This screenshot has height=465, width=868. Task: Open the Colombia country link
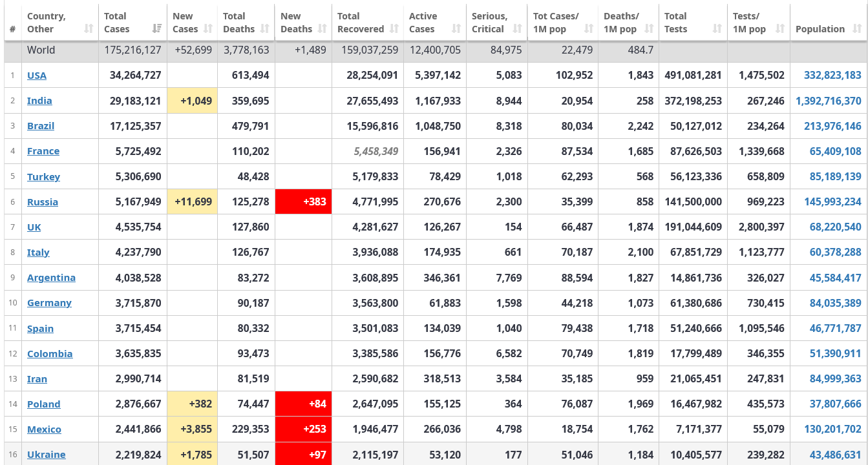tap(50, 354)
